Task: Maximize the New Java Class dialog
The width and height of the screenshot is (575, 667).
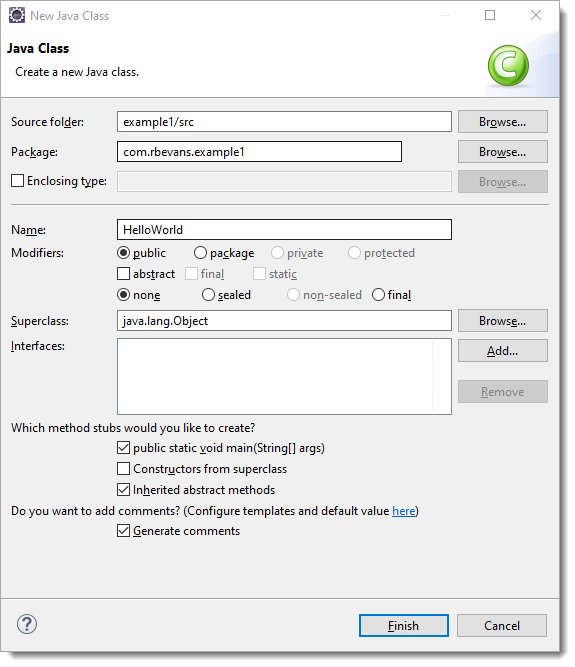Action: click(490, 15)
